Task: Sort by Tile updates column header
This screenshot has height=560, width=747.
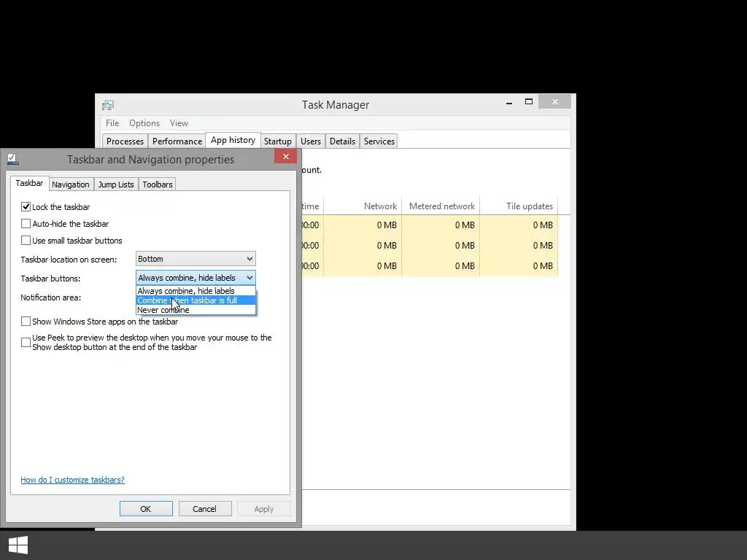Action: tap(519, 206)
